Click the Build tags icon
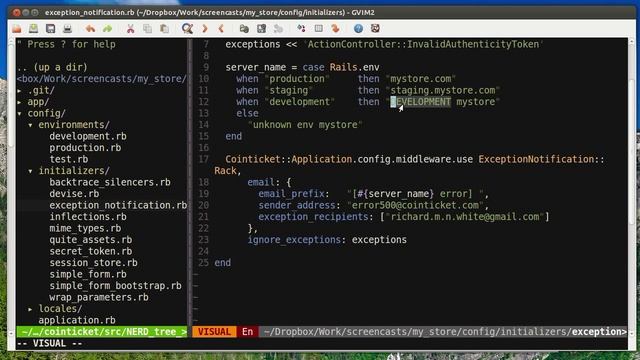640x360 pixels. point(318,28)
